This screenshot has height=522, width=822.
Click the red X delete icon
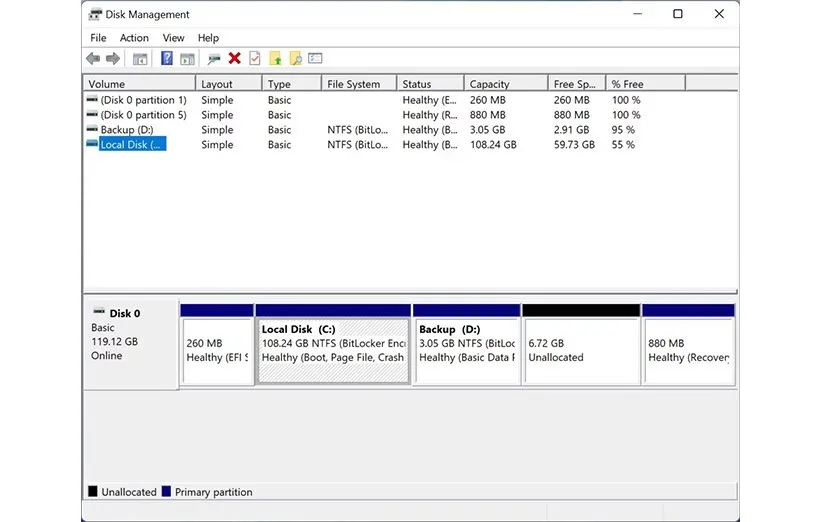point(234,59)
